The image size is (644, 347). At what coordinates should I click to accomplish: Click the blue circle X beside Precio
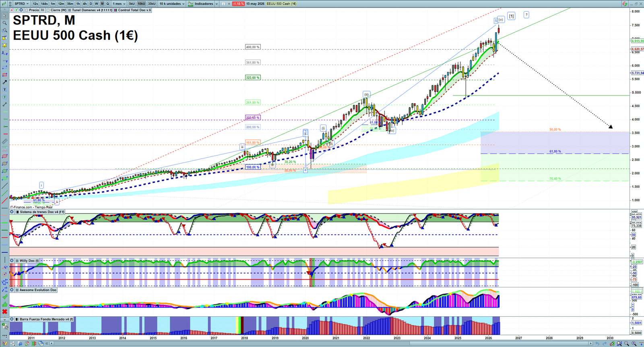pyautogui.click(x=21, y=10)
